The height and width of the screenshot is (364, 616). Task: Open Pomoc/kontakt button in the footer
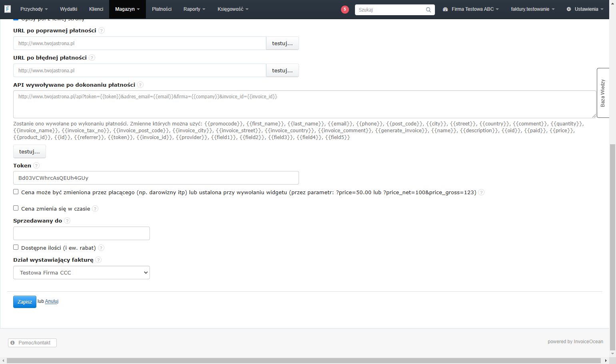(x=32, y=343)
